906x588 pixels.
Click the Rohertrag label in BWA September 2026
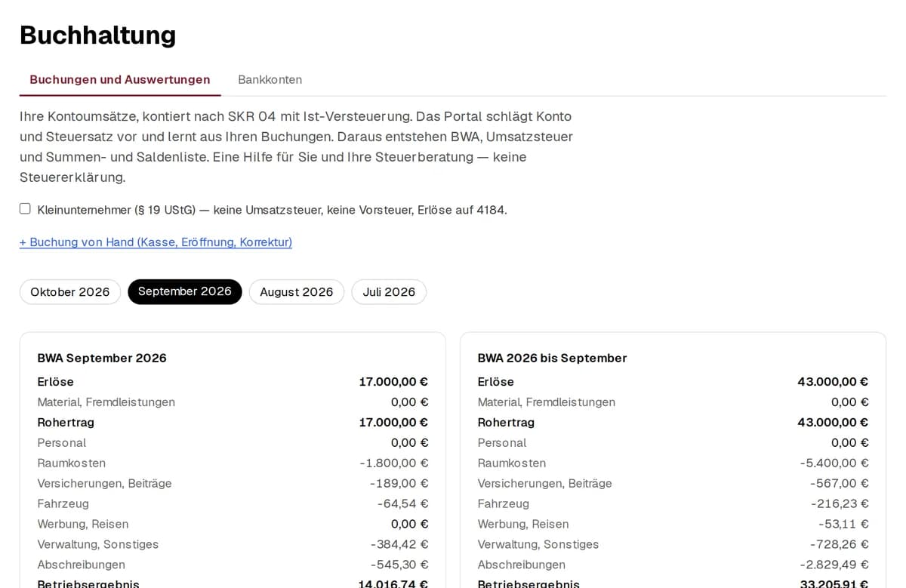[x=66, y=423]
